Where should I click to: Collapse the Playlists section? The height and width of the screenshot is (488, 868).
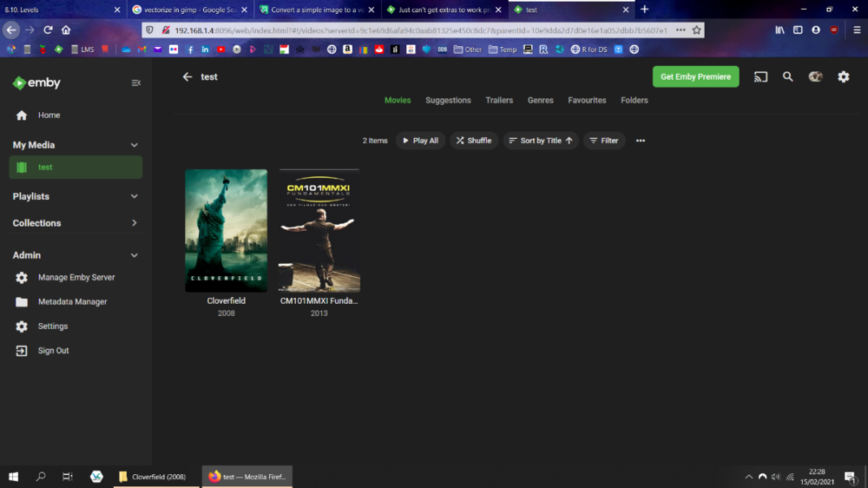(134, 196)
